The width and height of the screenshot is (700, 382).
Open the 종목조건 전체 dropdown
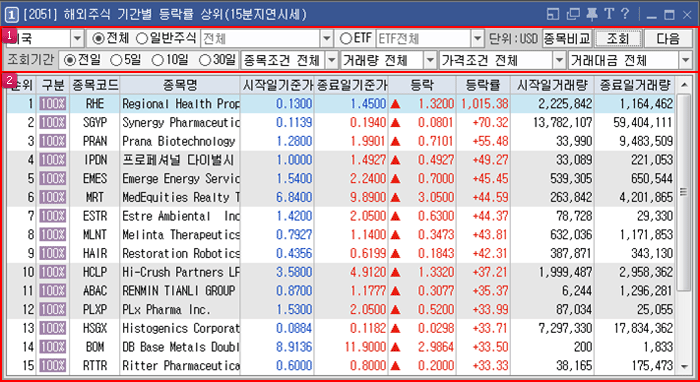(332, 60)
